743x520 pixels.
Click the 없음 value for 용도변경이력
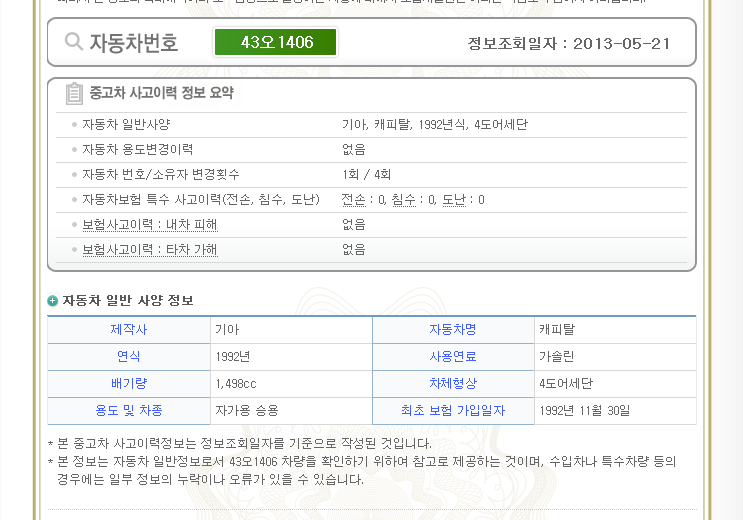[x=353, y=150]
